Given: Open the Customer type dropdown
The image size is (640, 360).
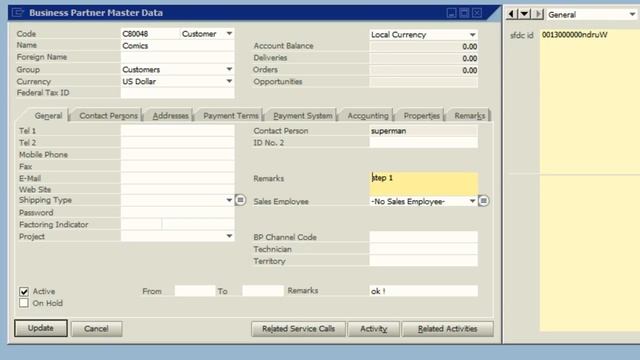Looking at the screenshot, I should point(229,33).
